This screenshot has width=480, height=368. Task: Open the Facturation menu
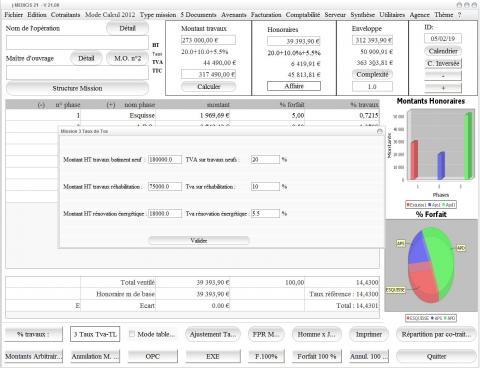266,15
